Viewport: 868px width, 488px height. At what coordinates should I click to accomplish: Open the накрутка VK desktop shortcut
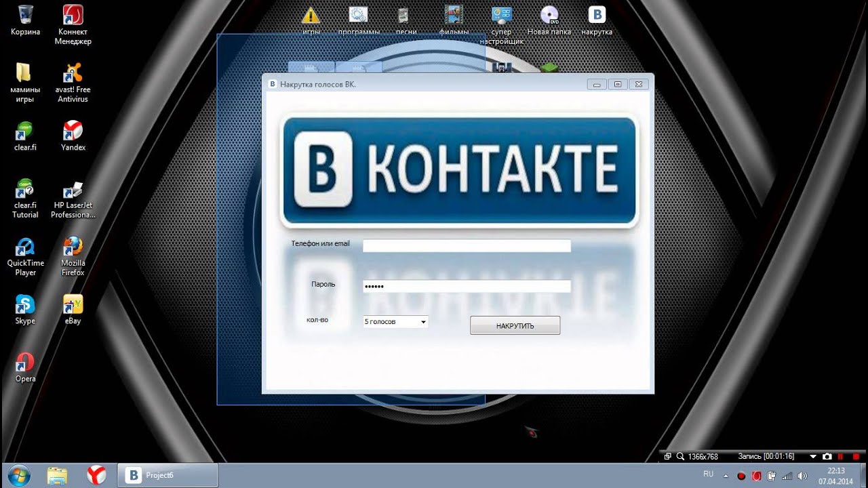pos(597,20)
